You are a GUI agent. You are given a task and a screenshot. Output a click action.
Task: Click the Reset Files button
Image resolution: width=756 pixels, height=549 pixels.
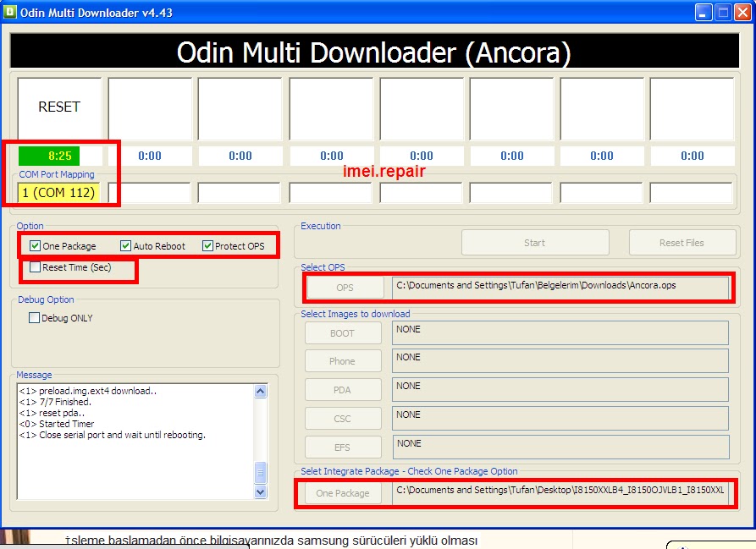(682, 243)
